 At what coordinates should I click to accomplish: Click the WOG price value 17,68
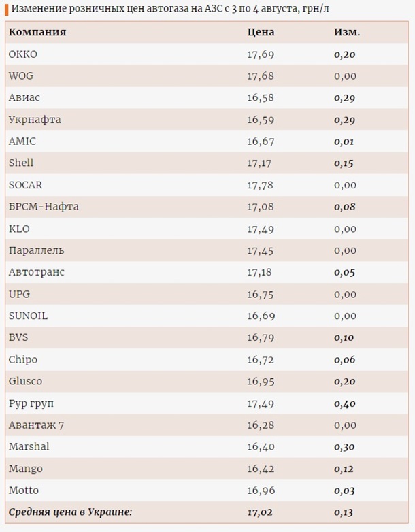(261, 76)
